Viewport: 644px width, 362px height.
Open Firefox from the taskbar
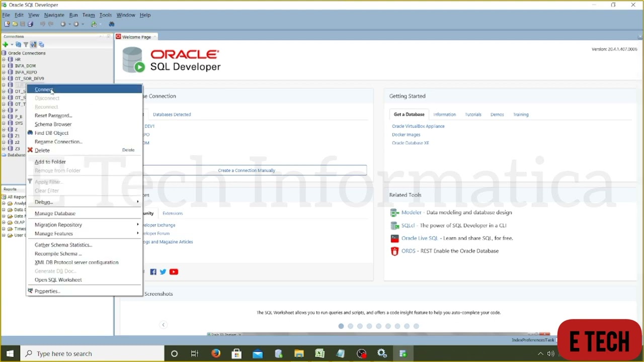point(216,353)
